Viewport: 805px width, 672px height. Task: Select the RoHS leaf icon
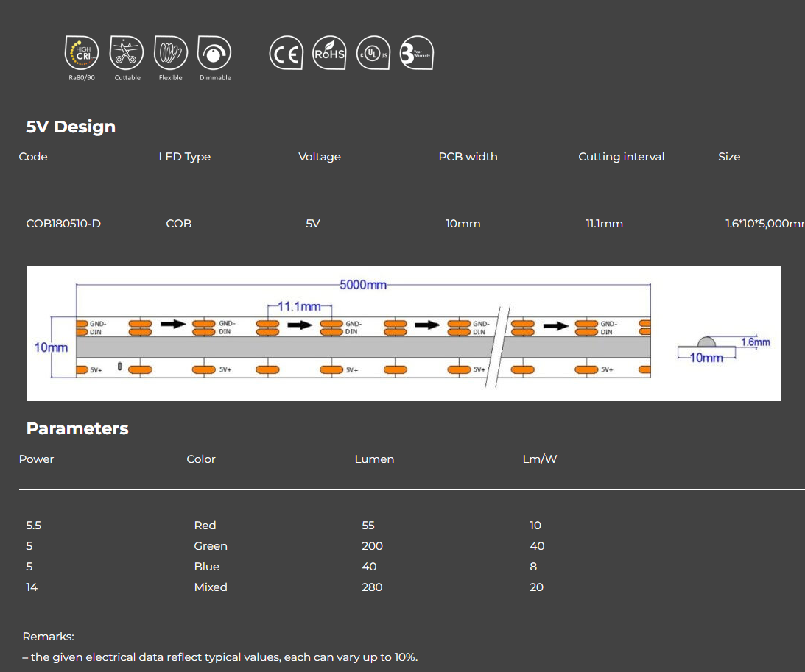click(x=329, y=53)
